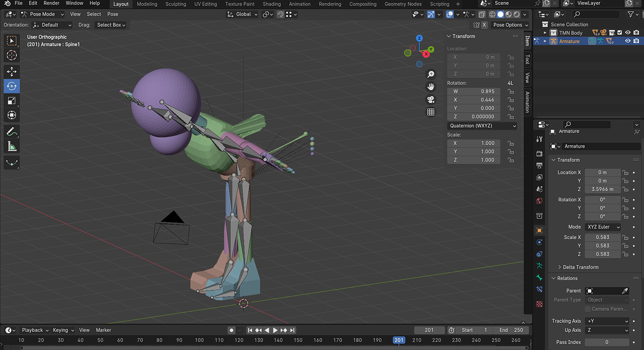Open the Bone Constraints properties tab

tap(539, 290)
